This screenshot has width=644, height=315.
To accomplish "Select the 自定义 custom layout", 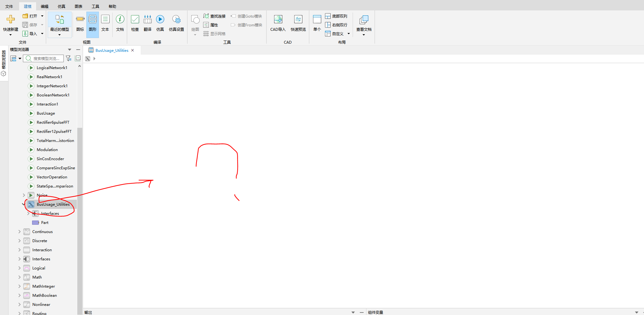I will pyautogui.click(x=334, y=34).
